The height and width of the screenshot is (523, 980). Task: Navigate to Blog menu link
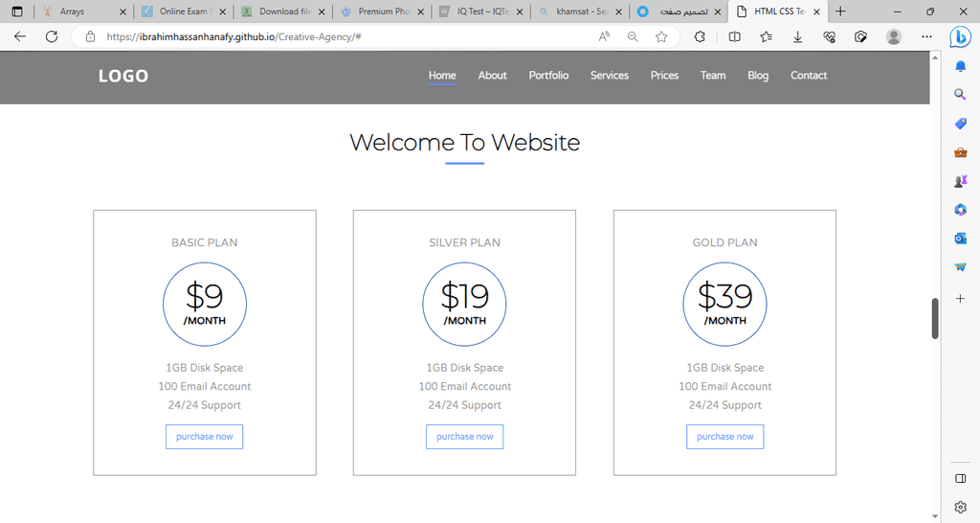pos(758,75)
